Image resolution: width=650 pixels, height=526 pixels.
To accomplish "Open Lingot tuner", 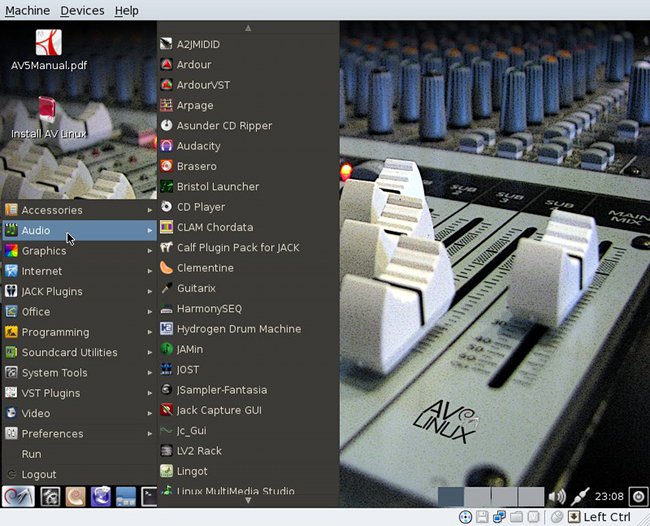I will 248,471.
